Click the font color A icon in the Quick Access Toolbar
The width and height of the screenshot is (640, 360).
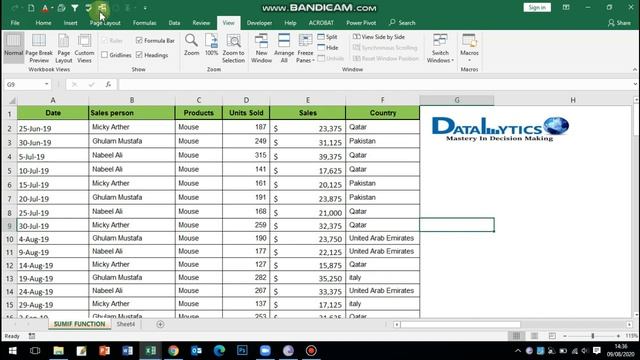pyautogui.click(x=45, y=8)
